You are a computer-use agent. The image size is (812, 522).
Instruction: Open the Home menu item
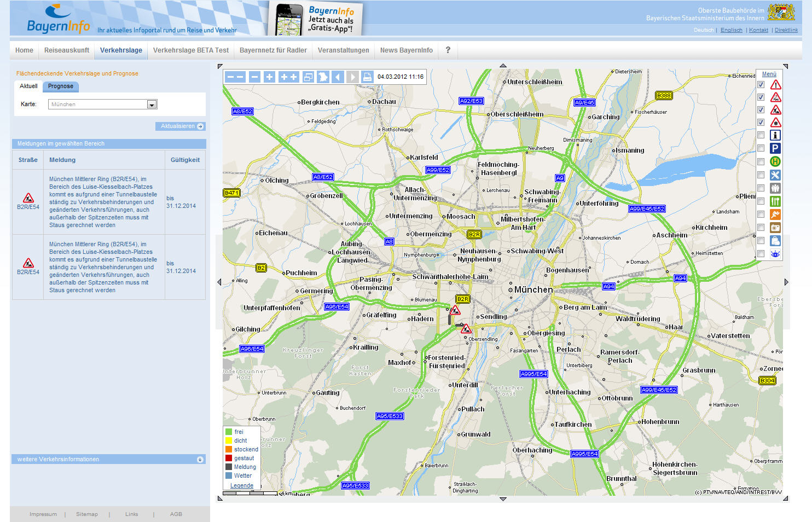24,50
